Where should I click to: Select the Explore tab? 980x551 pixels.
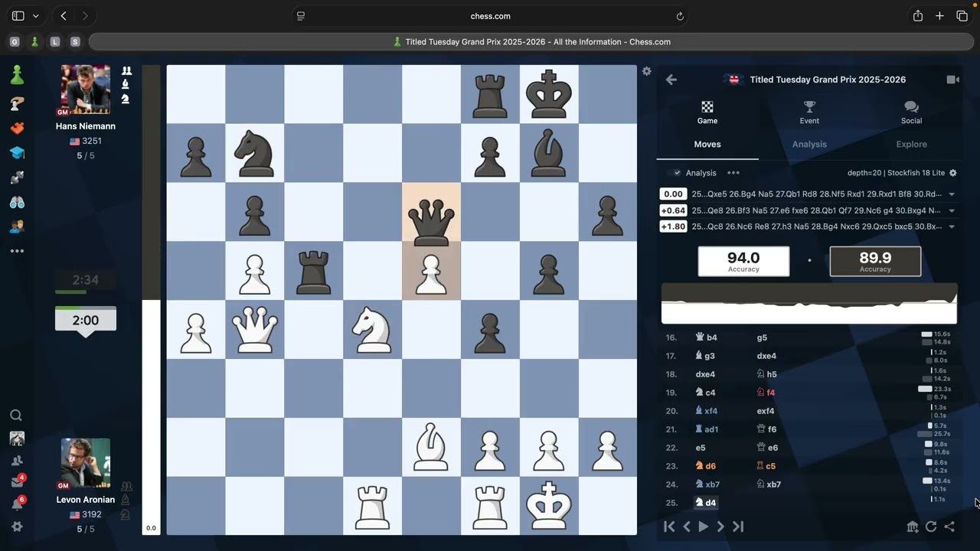tap(911, 144)
